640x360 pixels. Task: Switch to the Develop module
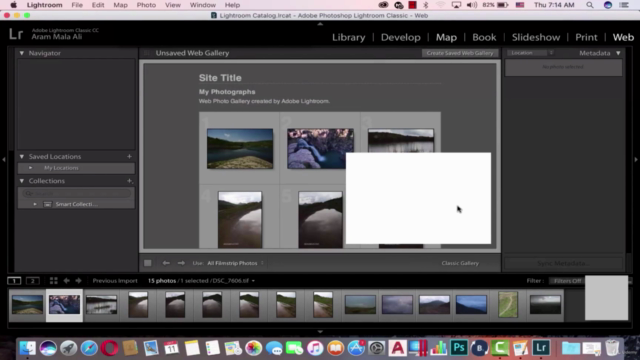coord(400,37)
